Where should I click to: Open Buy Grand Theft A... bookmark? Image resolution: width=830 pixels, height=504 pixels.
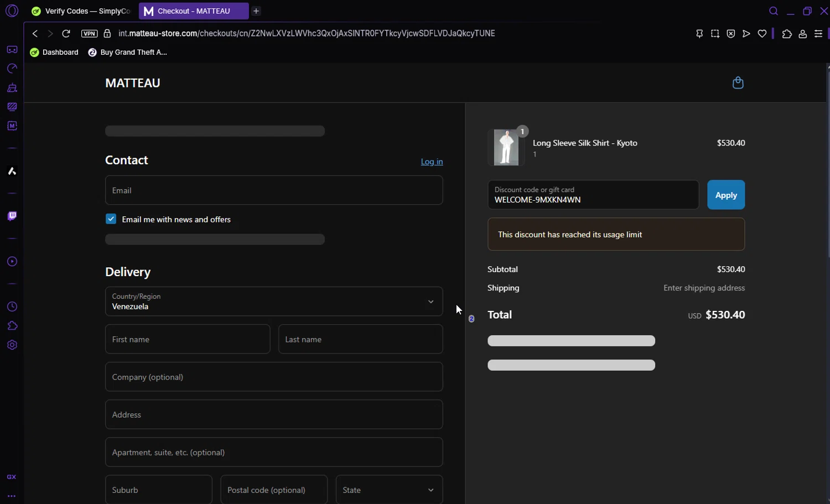point(128,53)
